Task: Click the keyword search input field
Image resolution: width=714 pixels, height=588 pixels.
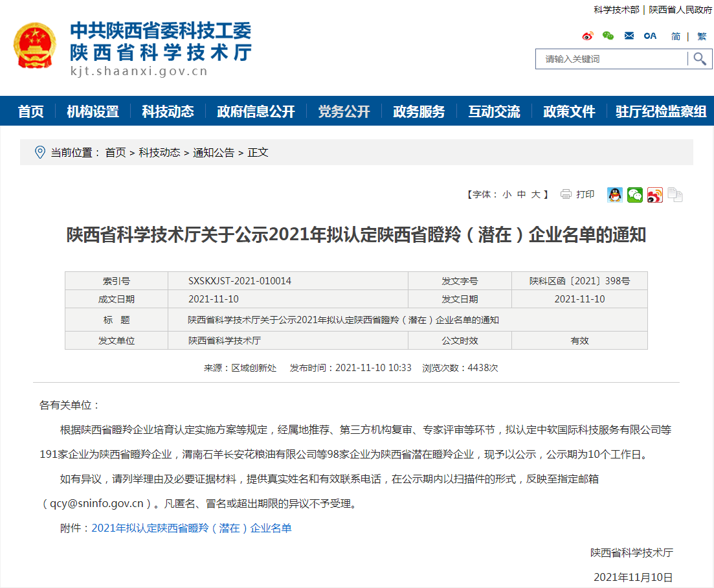Action: pyautogui.click(x=611, y=59)
